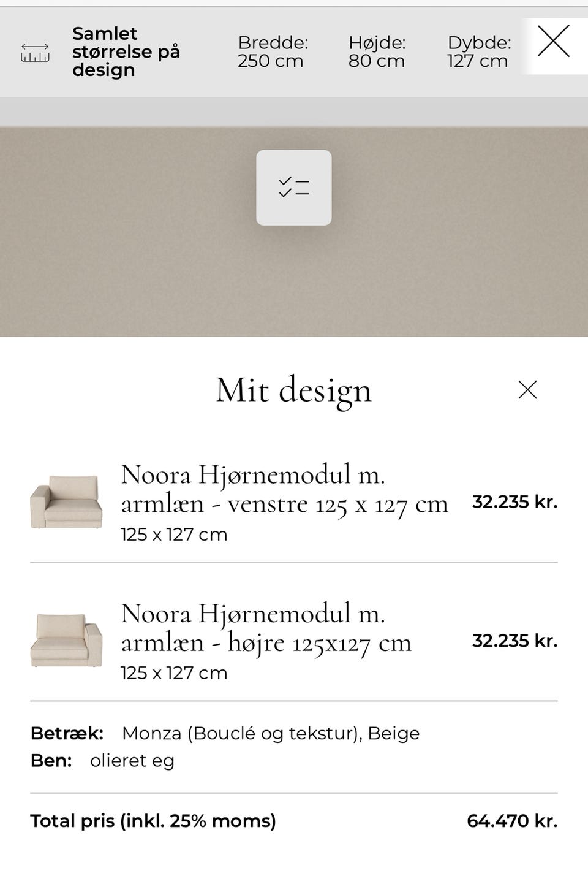The height and width of the screenshot is (895, 588).
Task: Select left-arm corner module thumbnail
Action: coord(66,502)
